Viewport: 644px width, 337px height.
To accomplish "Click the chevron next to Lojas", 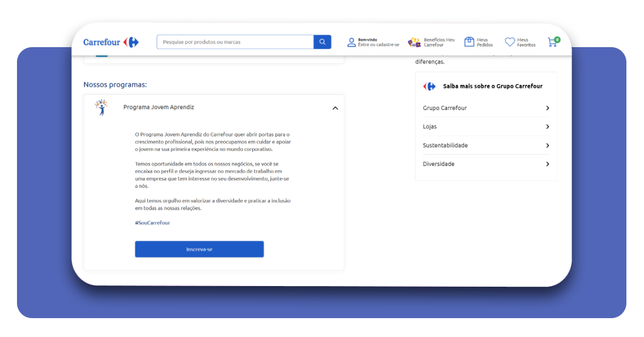I will tap(548, 126).
